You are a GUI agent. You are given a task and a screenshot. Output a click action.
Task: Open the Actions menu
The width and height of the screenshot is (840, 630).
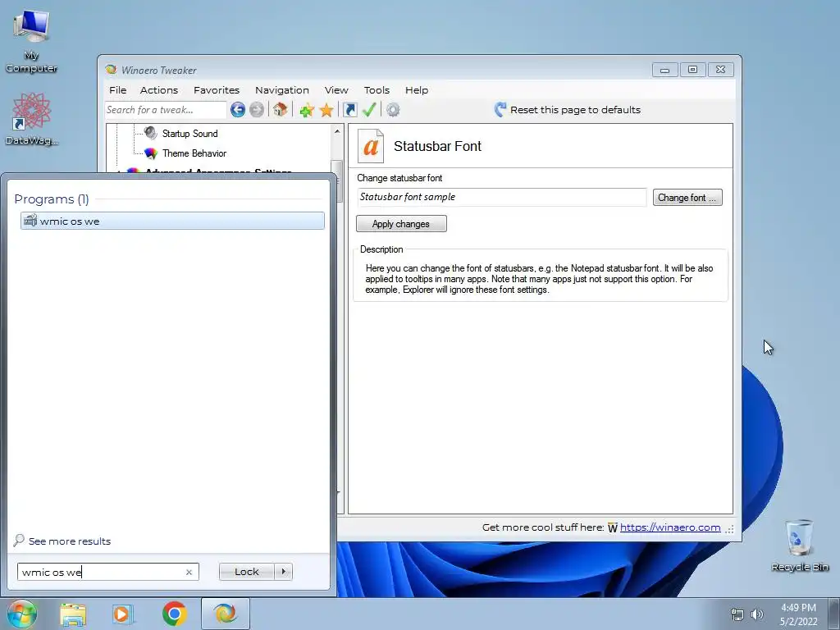[x=159, y=90]
